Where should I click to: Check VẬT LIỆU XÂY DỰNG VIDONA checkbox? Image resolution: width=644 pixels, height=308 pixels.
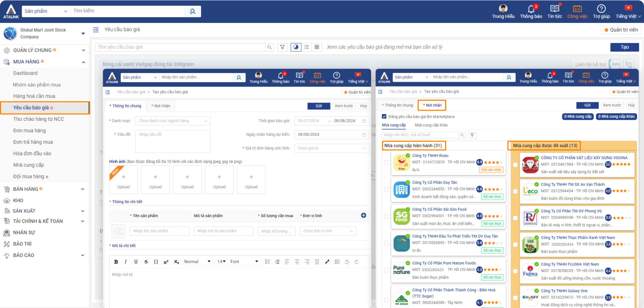pyautogui.click(x=515, y=165)
